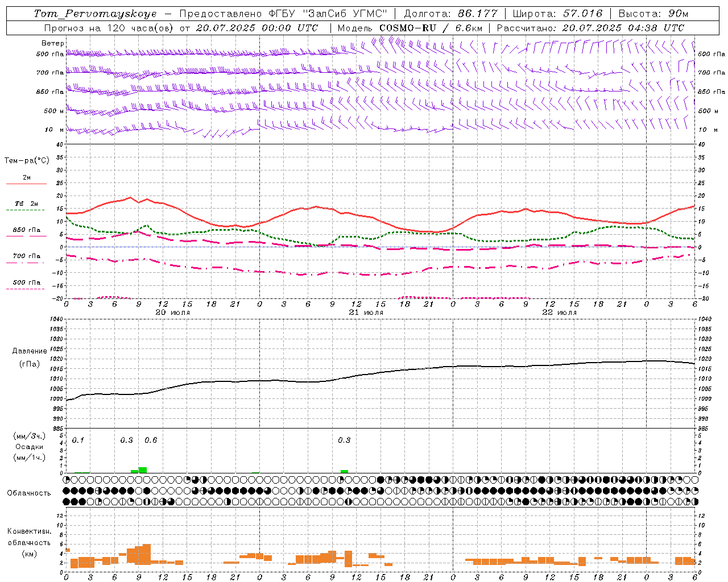
Task: Select the "500 м" wind level label at left
Action: pyautogui.click(x=54, y=111)
